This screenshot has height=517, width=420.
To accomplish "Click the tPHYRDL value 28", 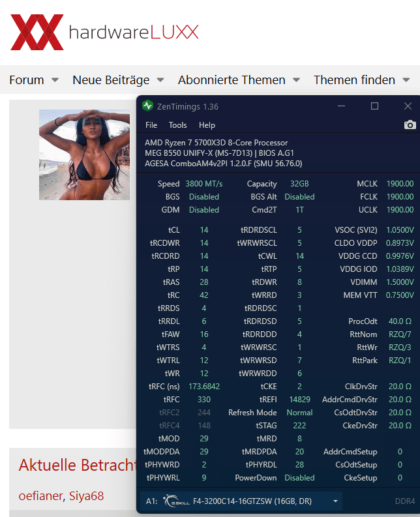I will click(x=299, y=465).
